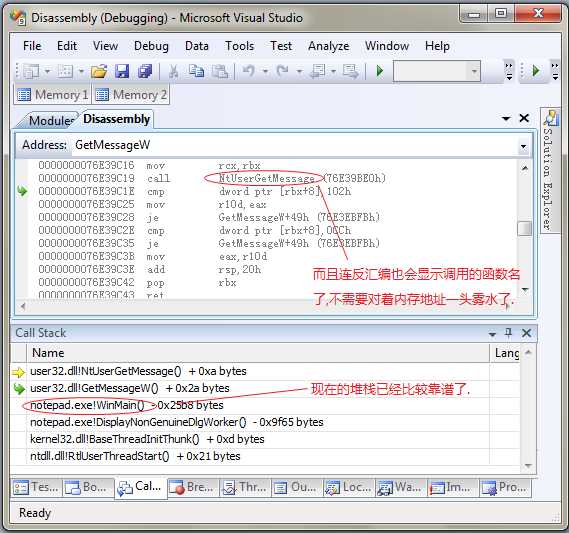
Task: Open the Bookmarks bottom tab
Action: [88, 487]
